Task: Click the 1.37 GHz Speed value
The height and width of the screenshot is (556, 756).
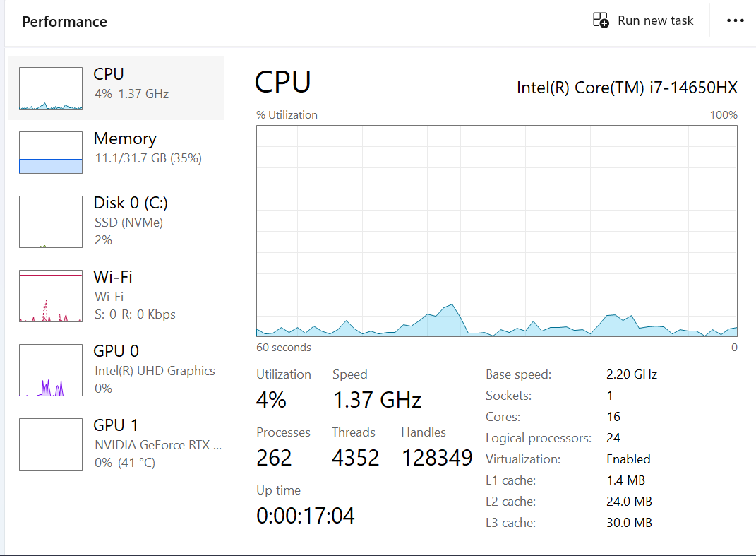Action: point(377,401)
